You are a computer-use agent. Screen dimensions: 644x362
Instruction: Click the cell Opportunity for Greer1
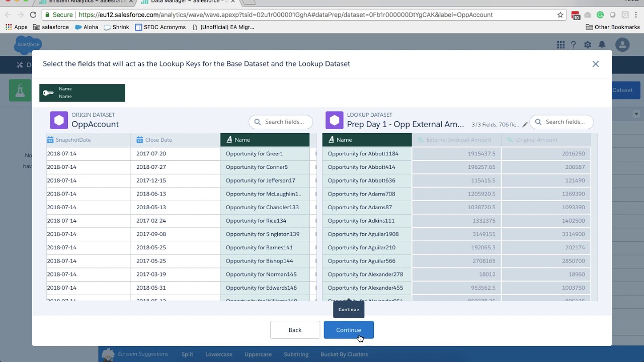tap(265, 153)
